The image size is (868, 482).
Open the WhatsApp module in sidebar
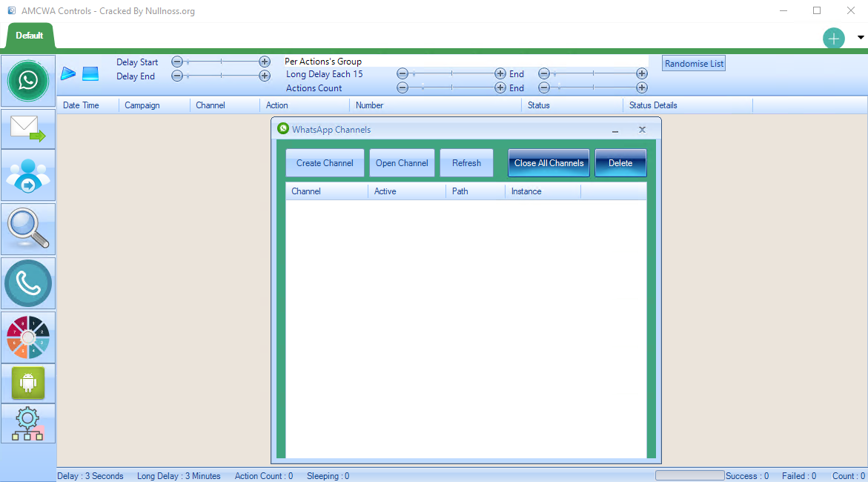click(x=28, y=81)
